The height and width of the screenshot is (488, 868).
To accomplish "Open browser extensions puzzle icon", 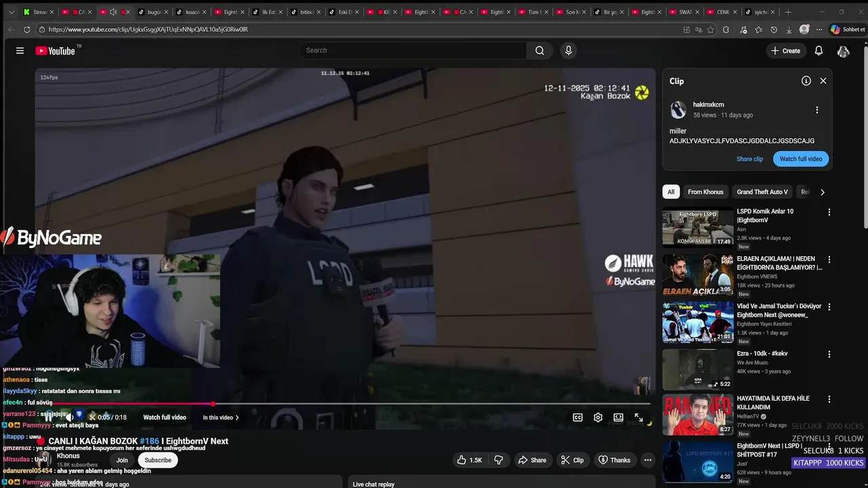I will point(726,30).
